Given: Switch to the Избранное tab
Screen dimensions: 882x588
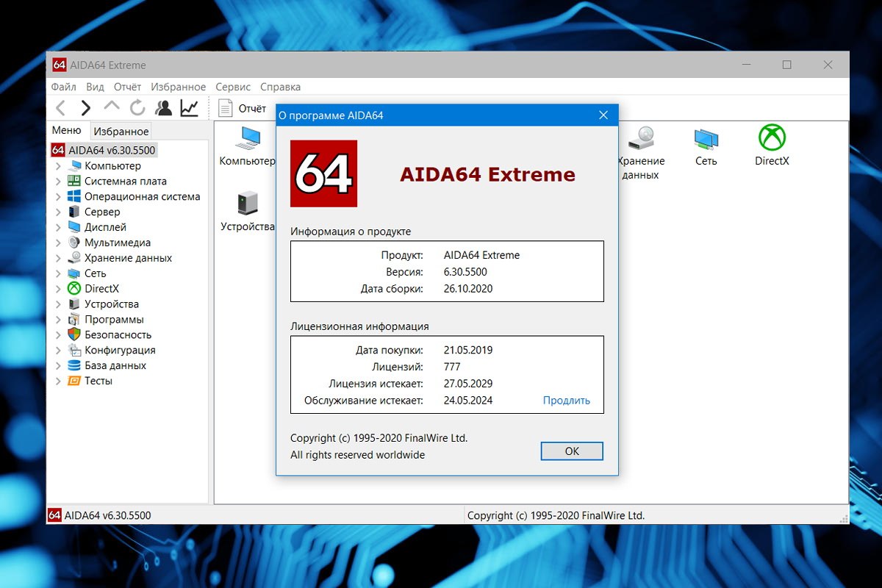Looking at the screenshot, I should (121, 132).
